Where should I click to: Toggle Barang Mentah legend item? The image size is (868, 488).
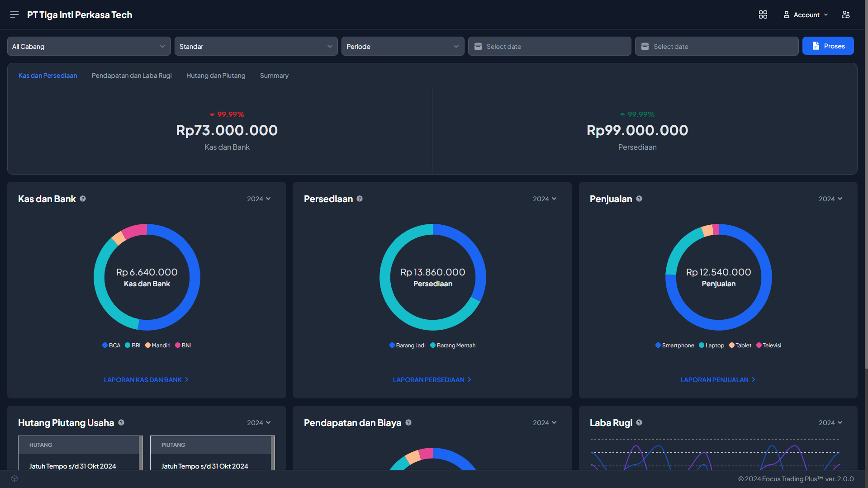coord(452,345)
